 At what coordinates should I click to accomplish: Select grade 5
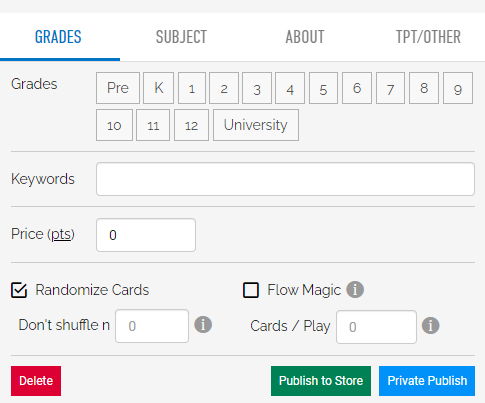[x=323, y=88]
